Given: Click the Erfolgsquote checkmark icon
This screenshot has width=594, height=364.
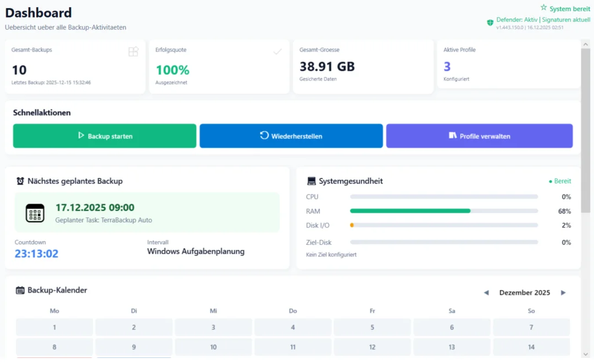Looking at the screenshot, I should point(277,52).
